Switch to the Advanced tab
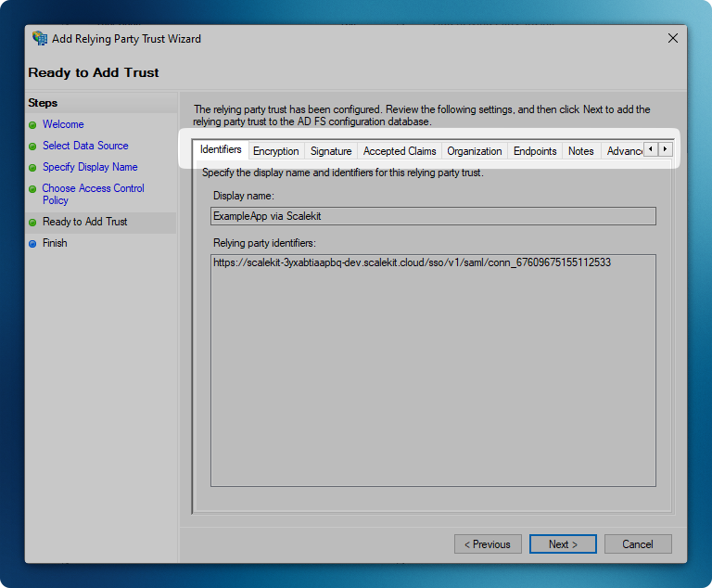This screenshot has width=712, height=588. (623, 151)
